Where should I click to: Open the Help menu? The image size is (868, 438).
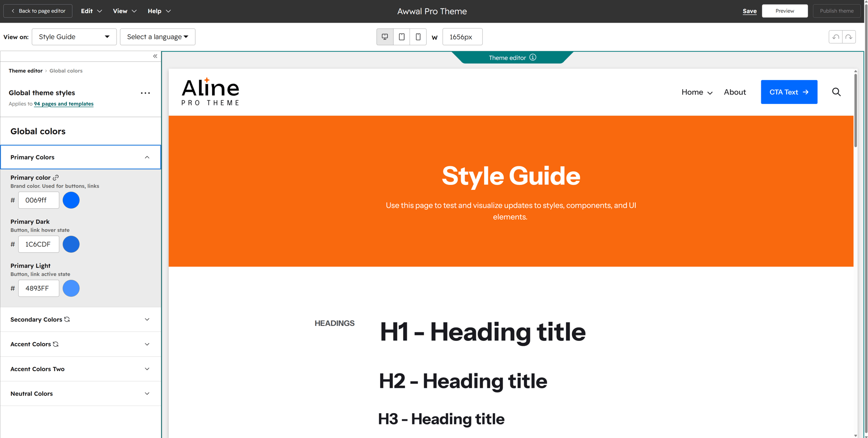(x=159, y=11)
